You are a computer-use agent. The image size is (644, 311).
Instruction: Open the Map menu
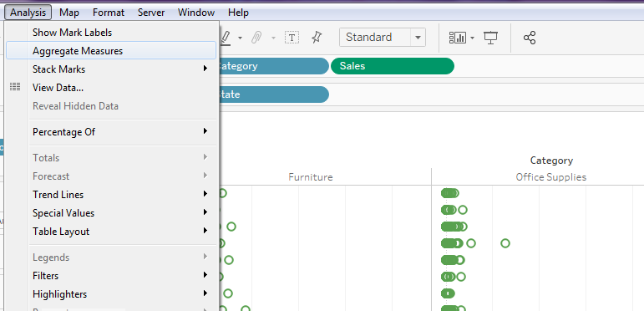tap(69, 13)
